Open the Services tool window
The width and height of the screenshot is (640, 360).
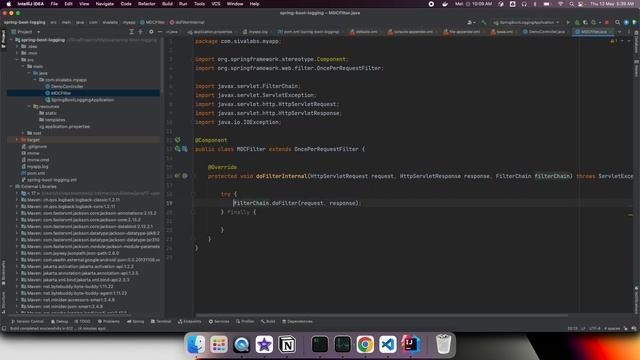(x=219, y=322)
